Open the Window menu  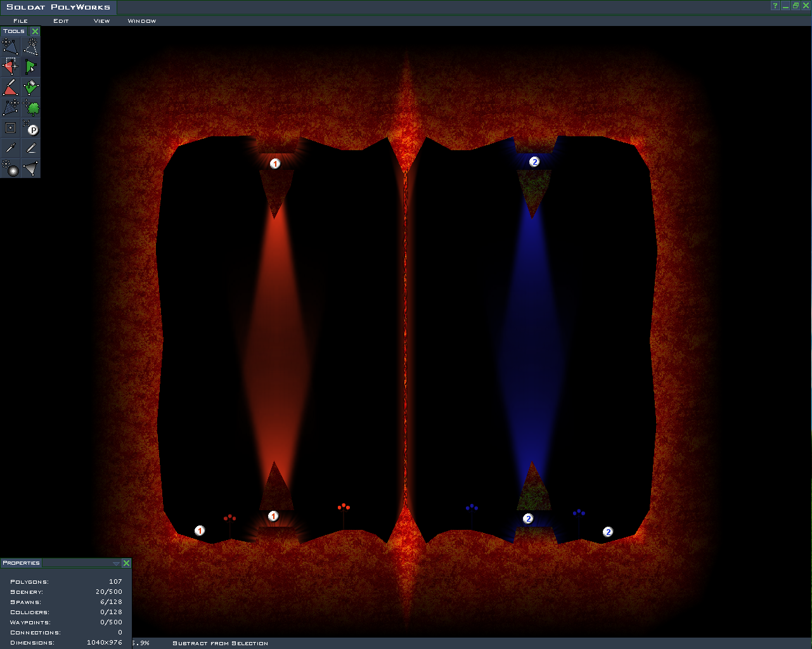coord(141,21)
